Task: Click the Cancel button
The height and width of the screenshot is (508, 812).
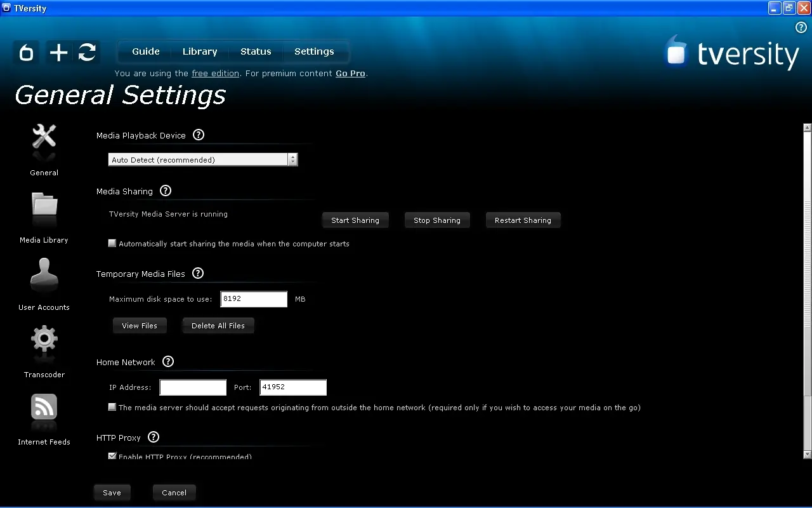Action: coord(174,493)
